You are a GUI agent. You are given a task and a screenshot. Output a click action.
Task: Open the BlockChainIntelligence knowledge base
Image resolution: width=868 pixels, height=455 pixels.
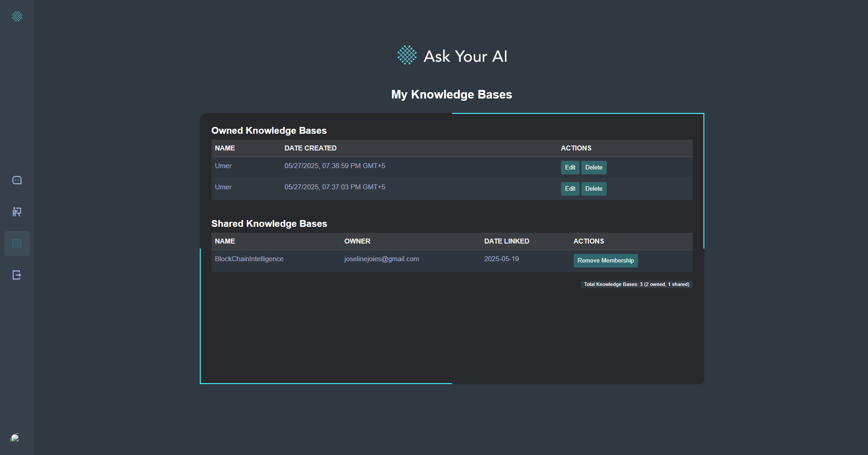(x=249, y=258)
